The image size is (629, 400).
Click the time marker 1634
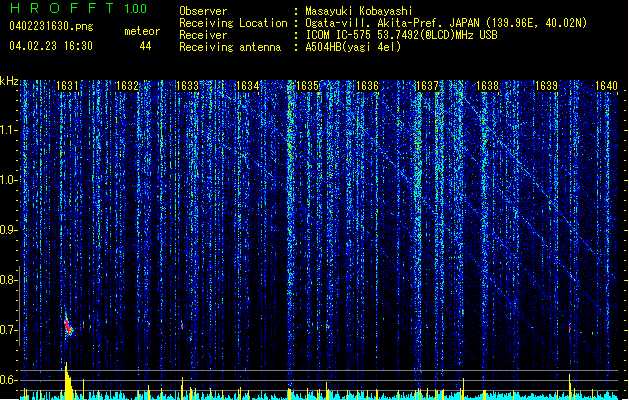247,86
